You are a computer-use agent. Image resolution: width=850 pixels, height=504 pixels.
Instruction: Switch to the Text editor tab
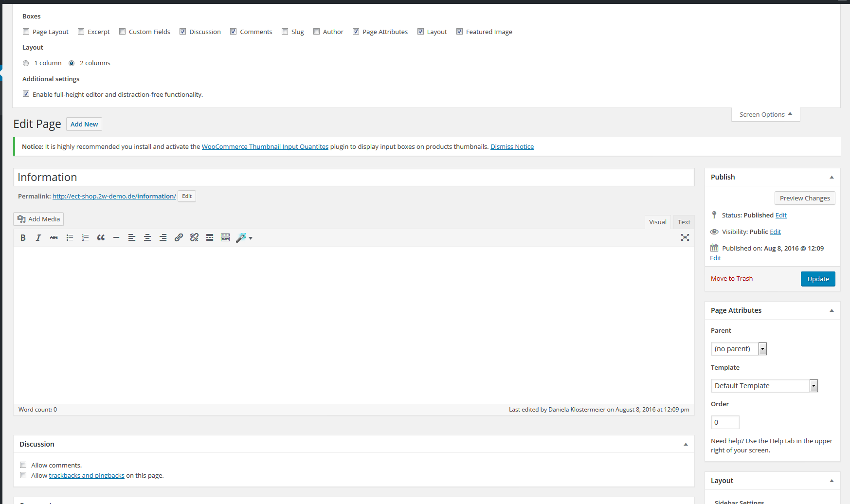(684, 222)
